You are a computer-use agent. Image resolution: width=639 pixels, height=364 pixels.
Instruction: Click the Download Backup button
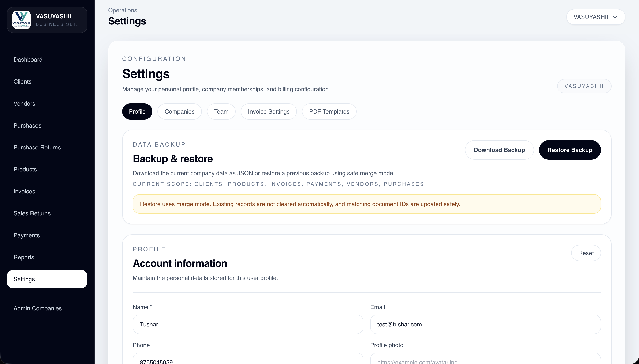tap(499, 150)
